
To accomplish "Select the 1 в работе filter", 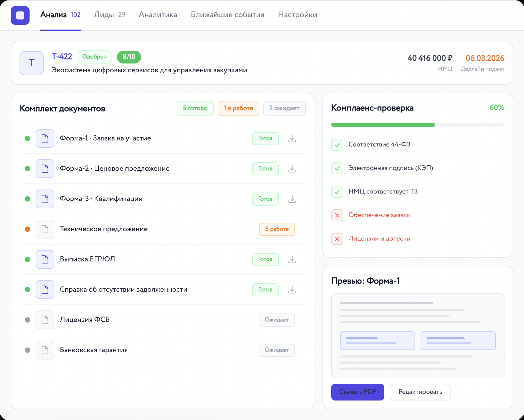I will [238, 108].
